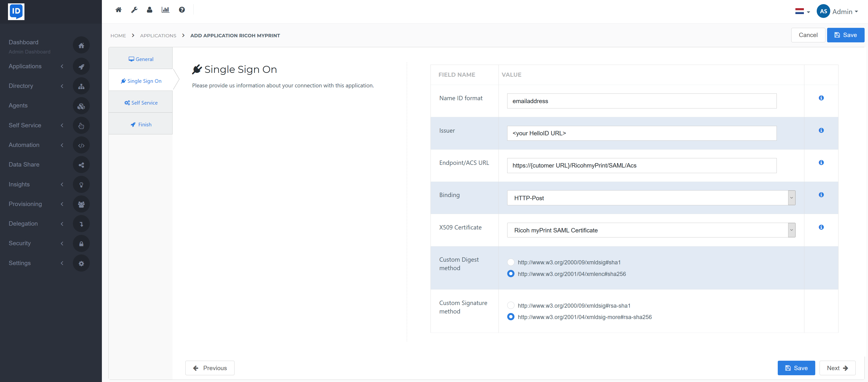Click the Agents cubes icon in sidebar
868x382 pixels.
click(81, 106)
